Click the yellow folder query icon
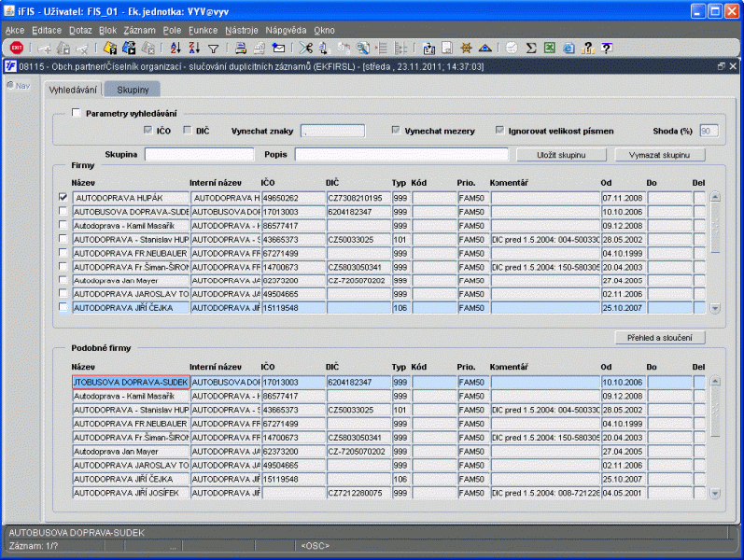Screen dimensions: 744x560 [x=110, y=48]
